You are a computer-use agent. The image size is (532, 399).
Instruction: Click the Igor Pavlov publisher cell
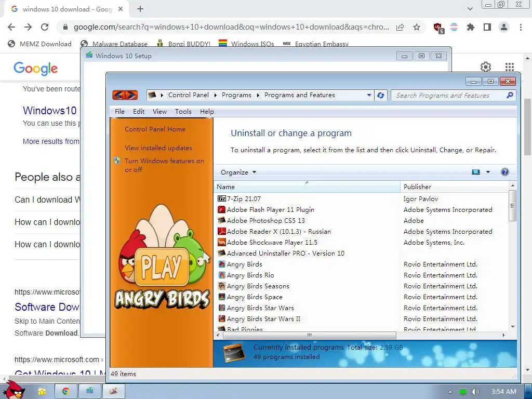click(421, 199)
